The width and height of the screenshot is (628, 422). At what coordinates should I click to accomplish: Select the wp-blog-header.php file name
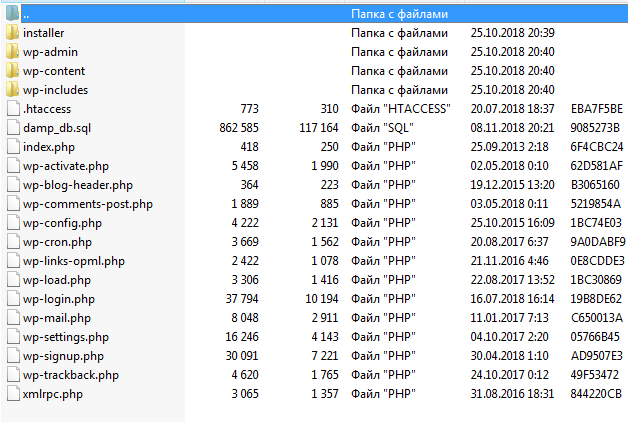tap(78, 185)
